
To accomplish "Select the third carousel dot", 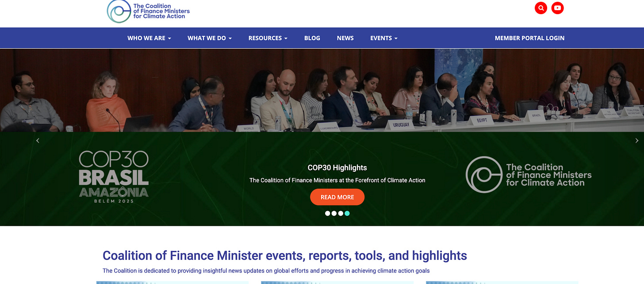I will [341, 213].
